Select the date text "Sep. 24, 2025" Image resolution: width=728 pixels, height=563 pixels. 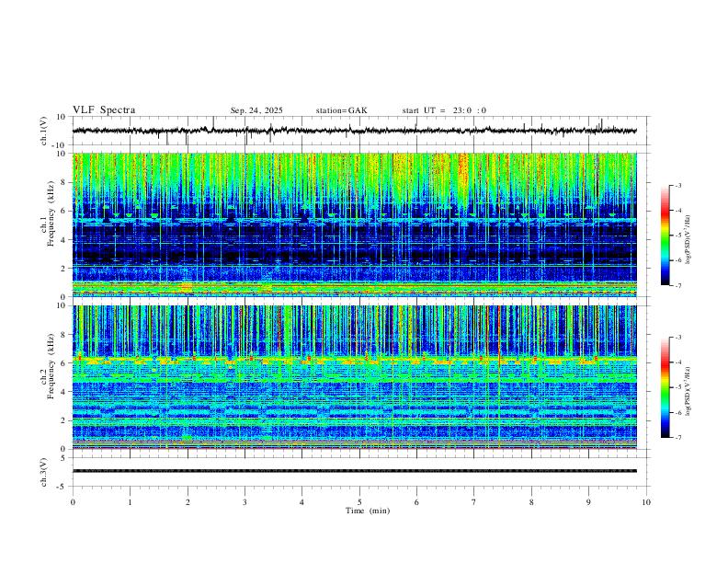(256, 110)
